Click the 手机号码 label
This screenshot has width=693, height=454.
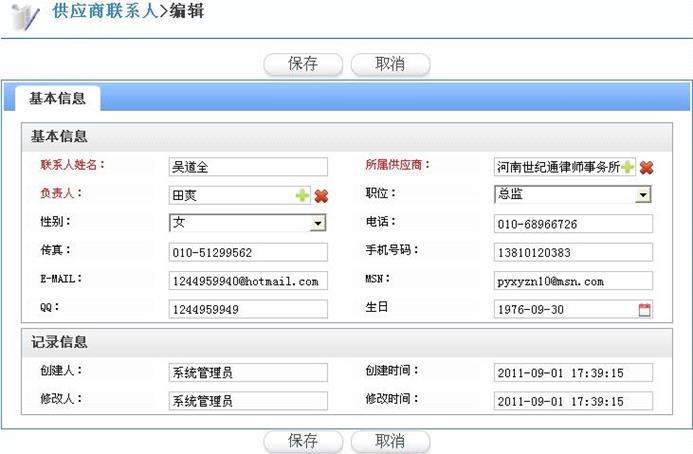pyautogui.click(x=392, y=250)
